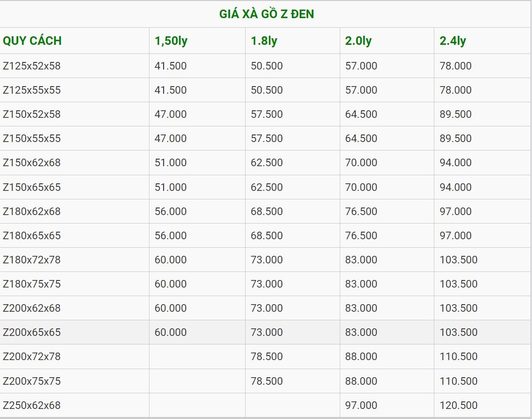Select the Z125x55x55 row label

(32, 90)
